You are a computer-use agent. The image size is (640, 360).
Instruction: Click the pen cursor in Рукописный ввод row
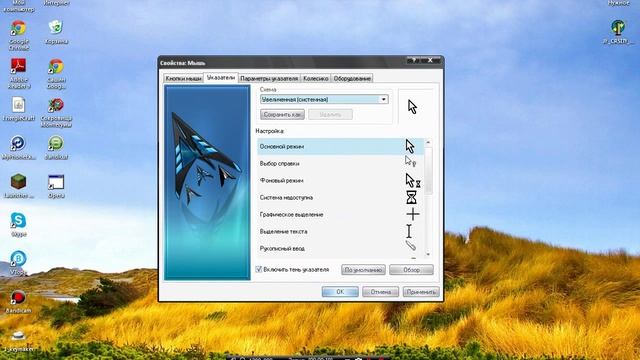pyautogui.click(x=411, y=246)
